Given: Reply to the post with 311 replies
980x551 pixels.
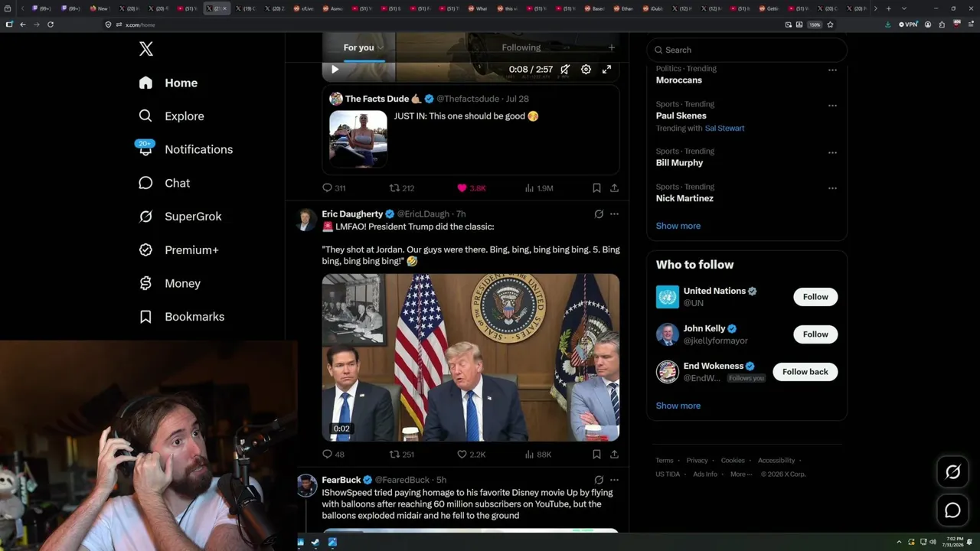Looking at the screenshot, I should (334, 187).
